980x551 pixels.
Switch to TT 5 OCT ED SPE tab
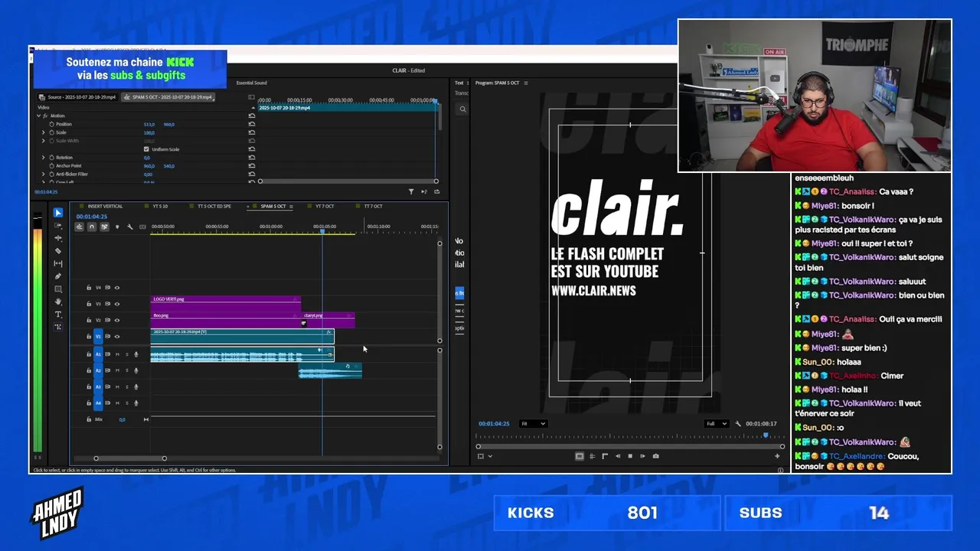214,207
